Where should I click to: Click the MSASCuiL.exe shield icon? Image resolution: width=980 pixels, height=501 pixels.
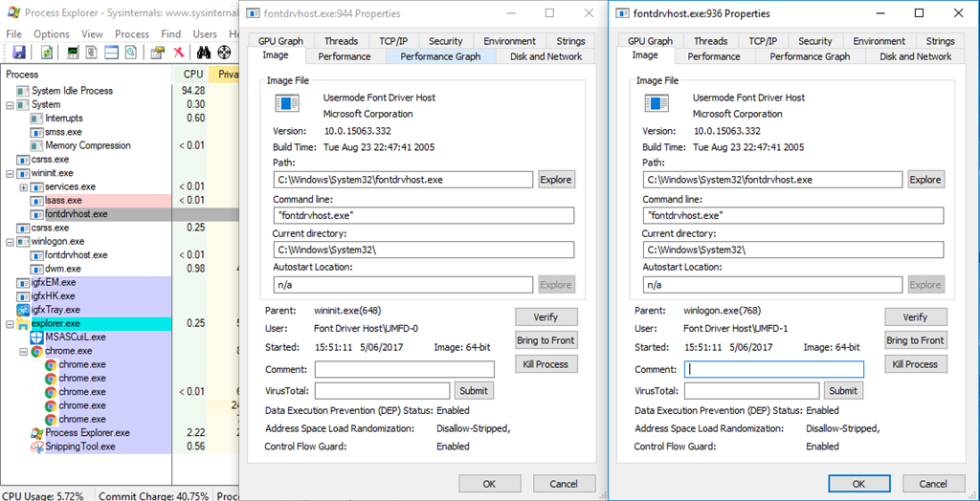click(37, 338)
